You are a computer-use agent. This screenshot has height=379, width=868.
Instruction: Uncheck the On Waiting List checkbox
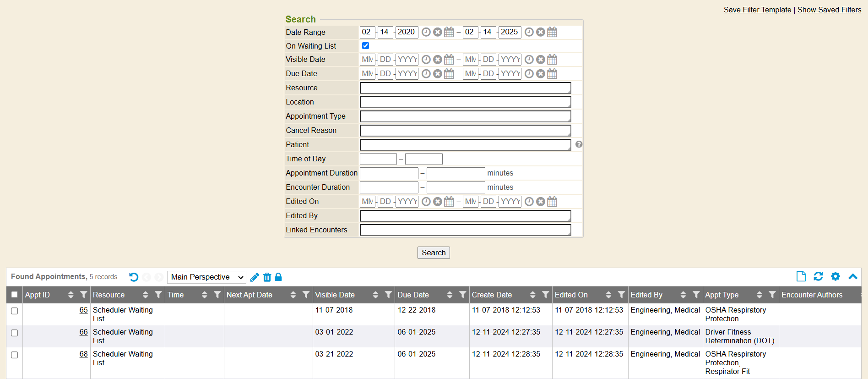pyautogui.click(x=365, y=46)
